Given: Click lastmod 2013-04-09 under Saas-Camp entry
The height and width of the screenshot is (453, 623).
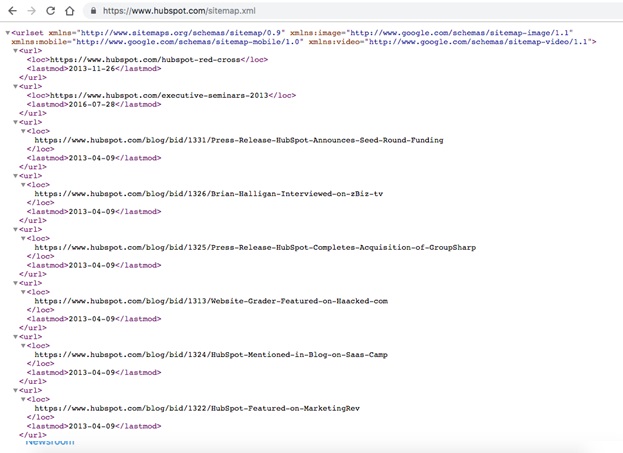Looking at the screenshot, I should point(92,373).
